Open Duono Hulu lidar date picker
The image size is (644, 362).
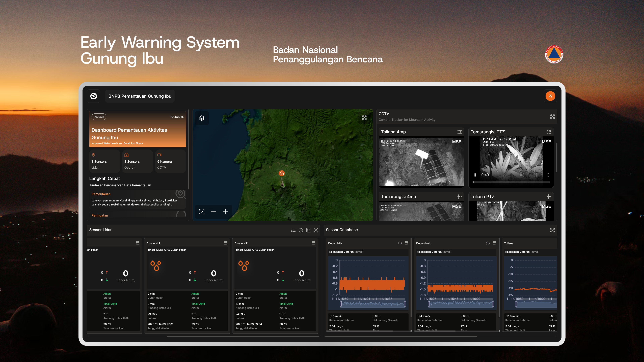point(225,243)
